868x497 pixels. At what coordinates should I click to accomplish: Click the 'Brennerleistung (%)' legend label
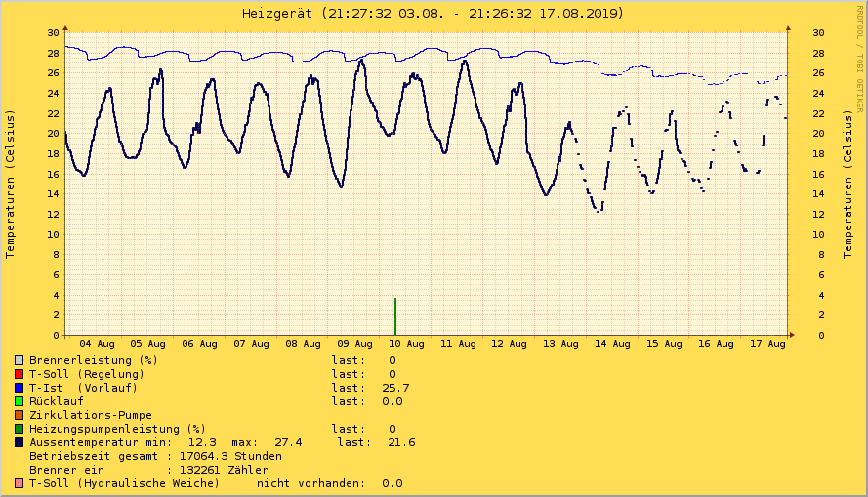tap(94, 361)
